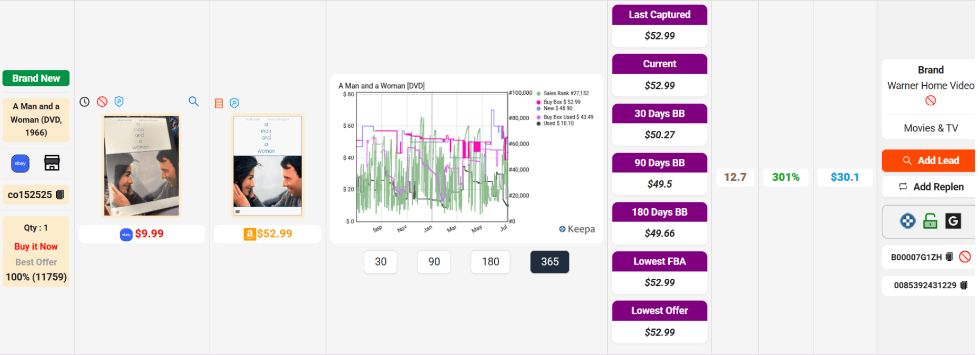The image size is (980, 355).
Task: Click the blue circular cross icon
Action: (908, 221)
